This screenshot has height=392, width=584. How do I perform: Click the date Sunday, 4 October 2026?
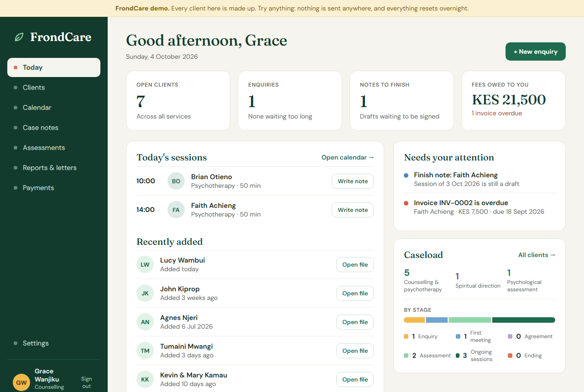162,57
